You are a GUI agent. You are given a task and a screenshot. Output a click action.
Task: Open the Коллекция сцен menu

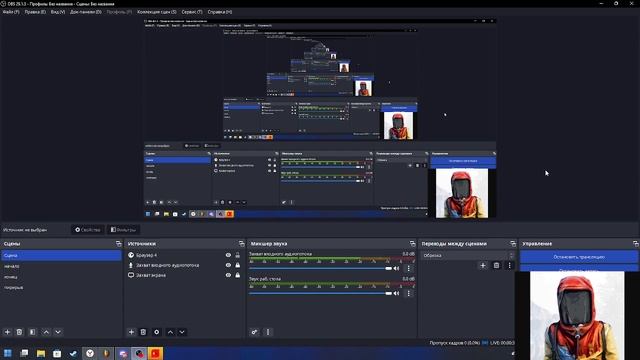click(x=157, y=12)
